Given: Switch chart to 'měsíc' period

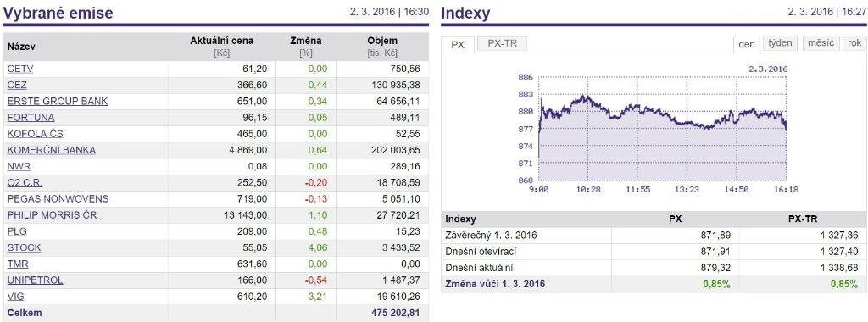Looking at the screenshot, I should 821,43.
